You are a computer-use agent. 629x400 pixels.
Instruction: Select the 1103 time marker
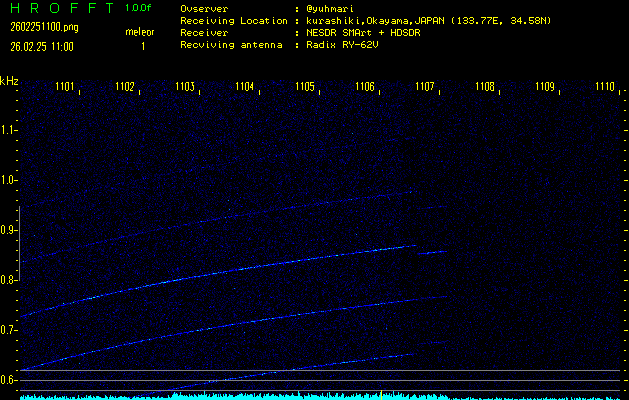point(185,88)
